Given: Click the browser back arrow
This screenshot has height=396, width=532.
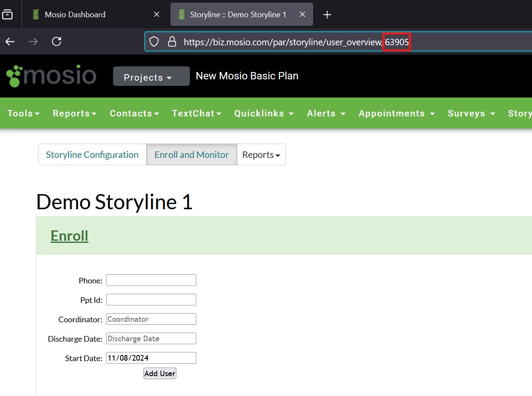Looking at the screenshot, I should click(10, 41).
